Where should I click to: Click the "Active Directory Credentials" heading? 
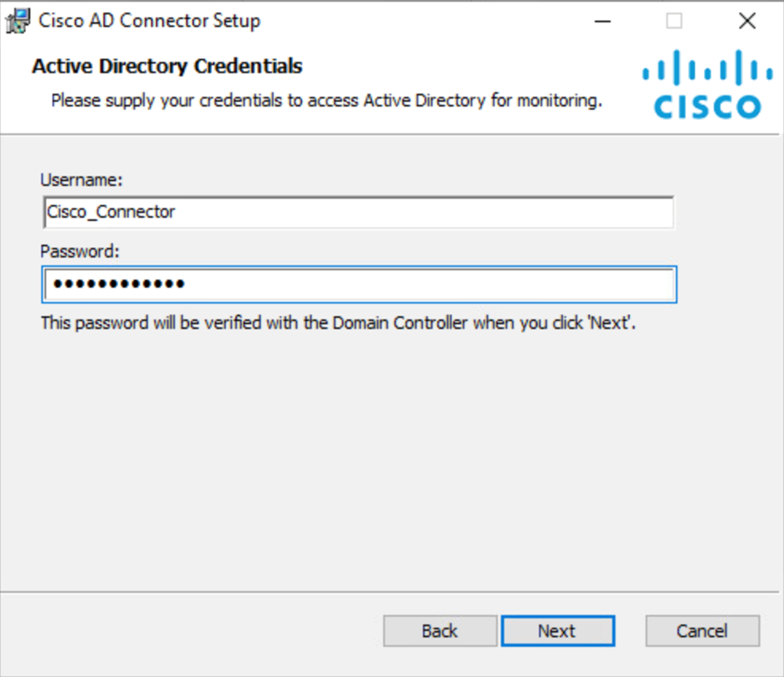pos(167,66)
